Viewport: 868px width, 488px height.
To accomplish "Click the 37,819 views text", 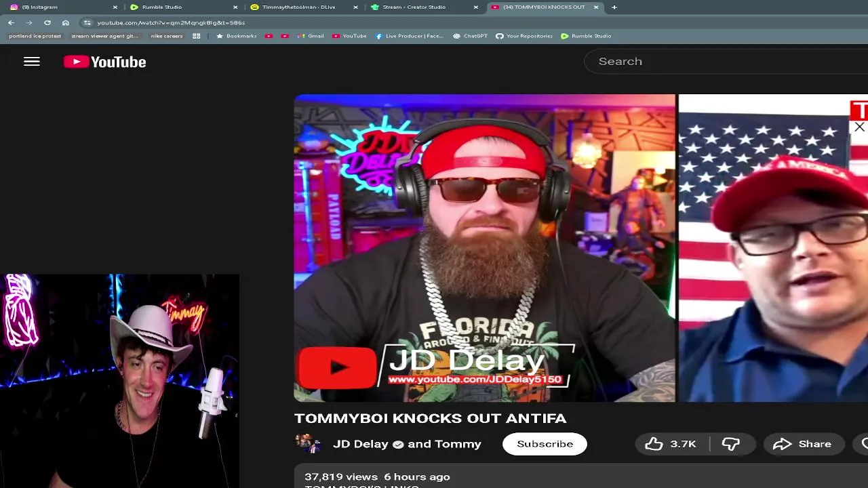I will point(341,477).
